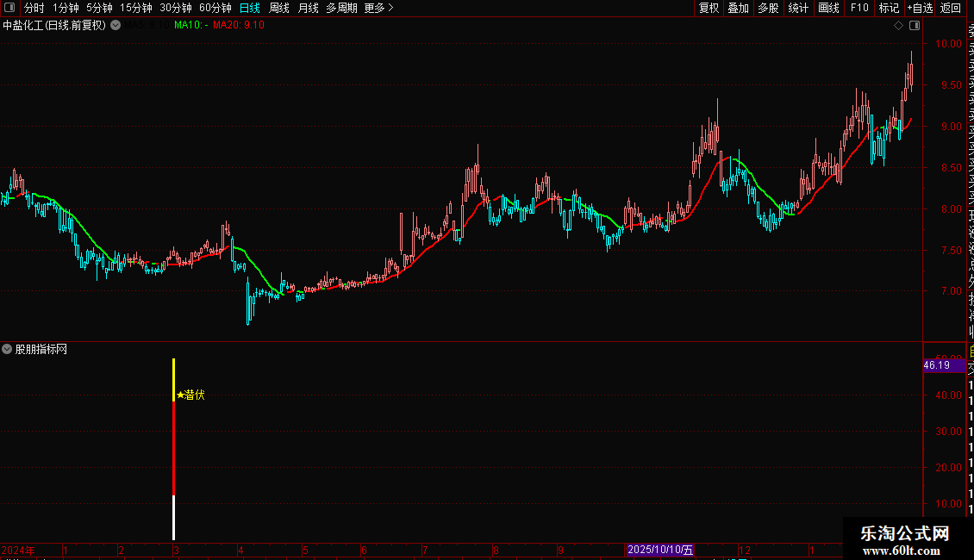Switch to 周线 weekly chart
This screenshot has width=974, height=560.
point(279,8)
